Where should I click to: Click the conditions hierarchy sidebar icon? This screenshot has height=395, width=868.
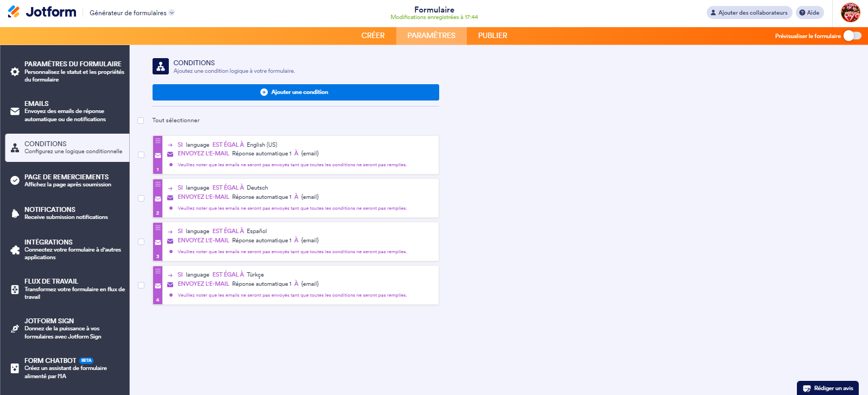point(15,148)
